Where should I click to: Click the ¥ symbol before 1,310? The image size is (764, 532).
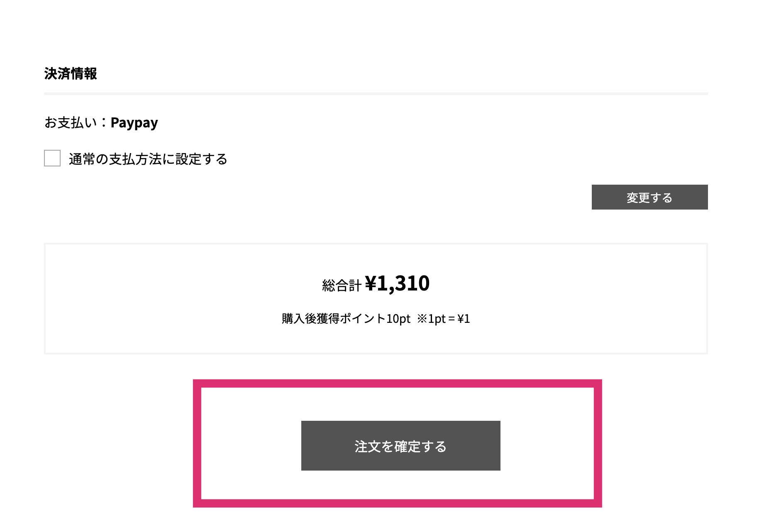[370, 284]
